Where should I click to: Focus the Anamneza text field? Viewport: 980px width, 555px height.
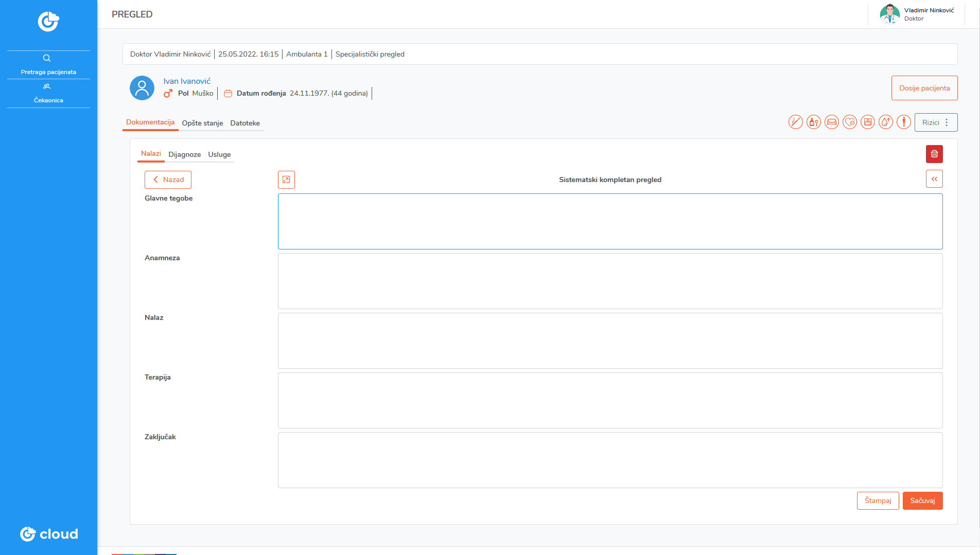pyautogui.click(x=610, y=281)
